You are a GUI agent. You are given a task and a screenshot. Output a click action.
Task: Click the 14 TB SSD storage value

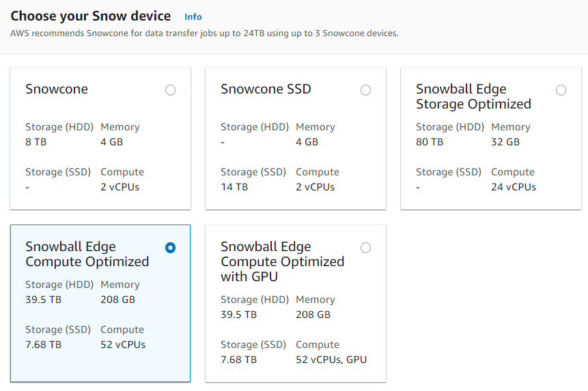tap(234, 187)
